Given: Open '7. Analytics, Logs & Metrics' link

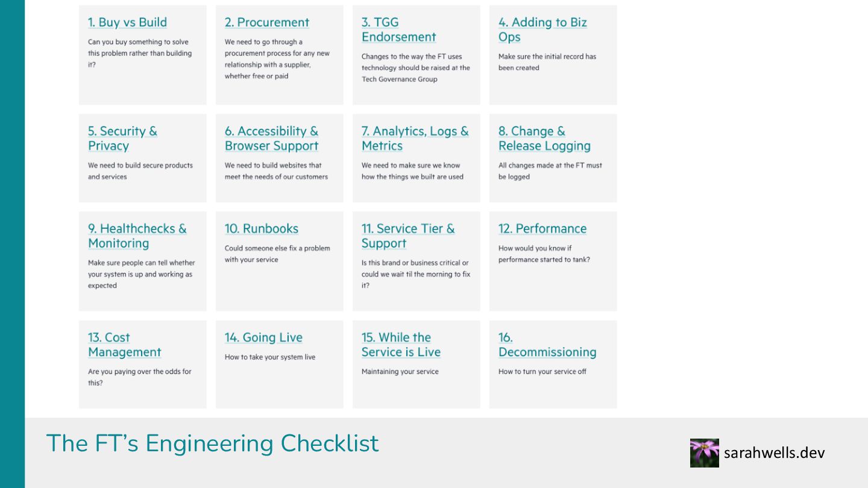Looking at the screenshot, I should [x=415, y=139].
